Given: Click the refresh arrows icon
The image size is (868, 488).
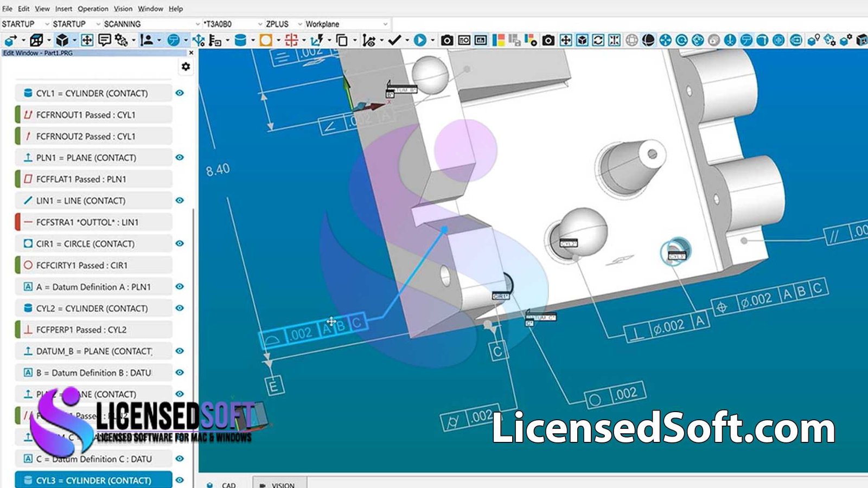Looking at the screenshot, I should coord(598,40).
